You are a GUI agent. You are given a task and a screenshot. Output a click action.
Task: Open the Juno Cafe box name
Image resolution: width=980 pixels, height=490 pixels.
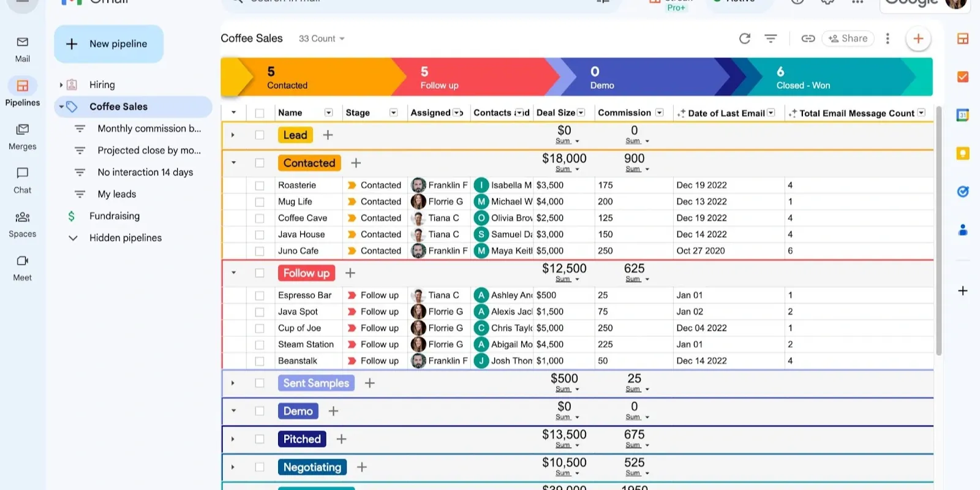(x=298, y=251)
